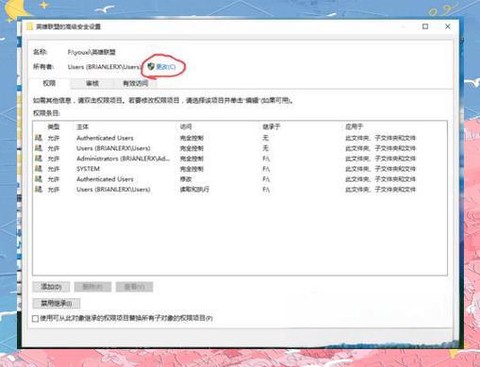Click the 允许 type cell in the SYSTEM row
The image size is (480, 367).
coord(53,169)
